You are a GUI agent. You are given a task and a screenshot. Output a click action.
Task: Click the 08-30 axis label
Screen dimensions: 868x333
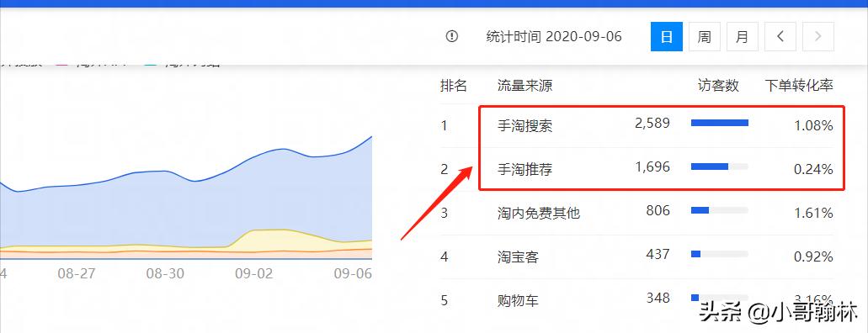pyautogui.click(x=165, y=273)
